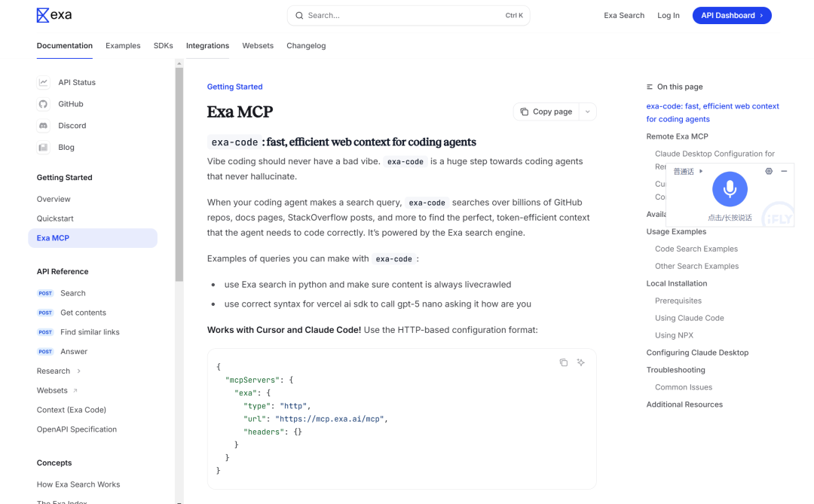
Task: Click the API Dashboard button
Action: (x=732, y=16)
